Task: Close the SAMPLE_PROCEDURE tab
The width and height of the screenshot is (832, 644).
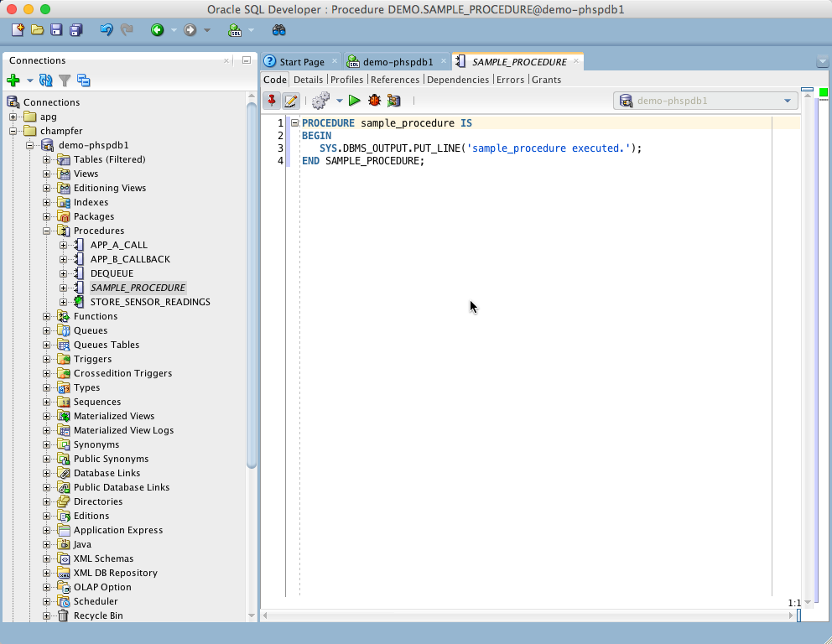Action: pyautogui.click(x=575, y=61)
